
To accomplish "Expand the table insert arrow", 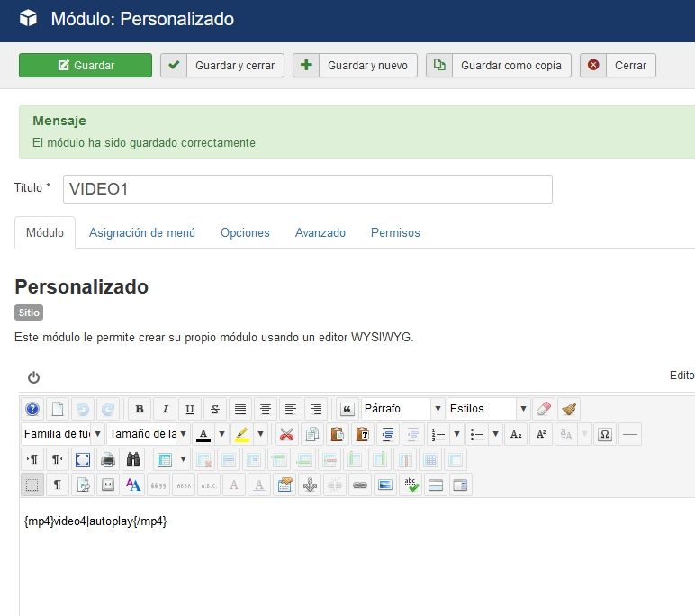I will tap(183, 459).
